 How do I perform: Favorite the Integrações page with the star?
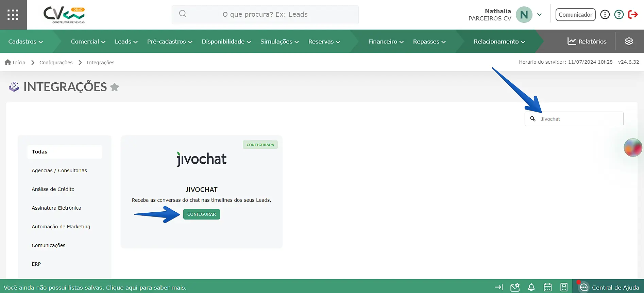[115, 87]
